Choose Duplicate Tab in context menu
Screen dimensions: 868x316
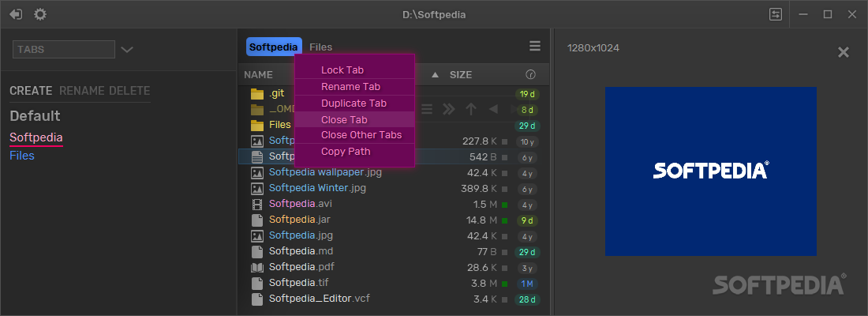coord(354,103)
